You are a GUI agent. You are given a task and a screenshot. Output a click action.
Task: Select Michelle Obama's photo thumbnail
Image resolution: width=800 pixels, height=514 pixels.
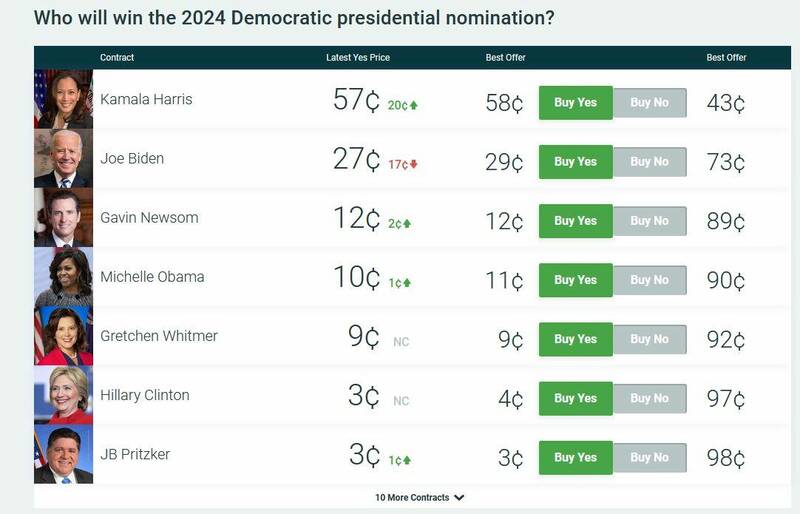63,277
